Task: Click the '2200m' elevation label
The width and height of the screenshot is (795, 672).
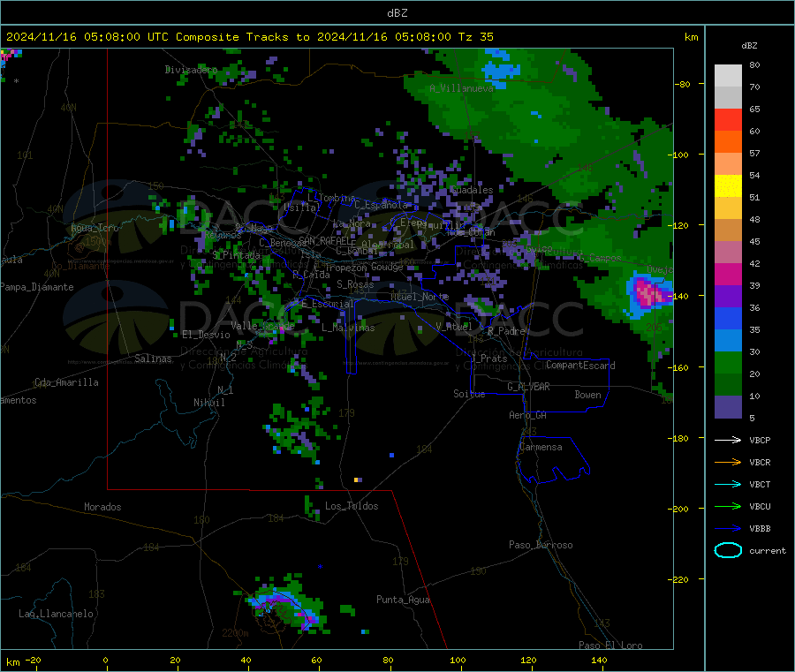Action: pyautogui.click(x=235, y=633)
